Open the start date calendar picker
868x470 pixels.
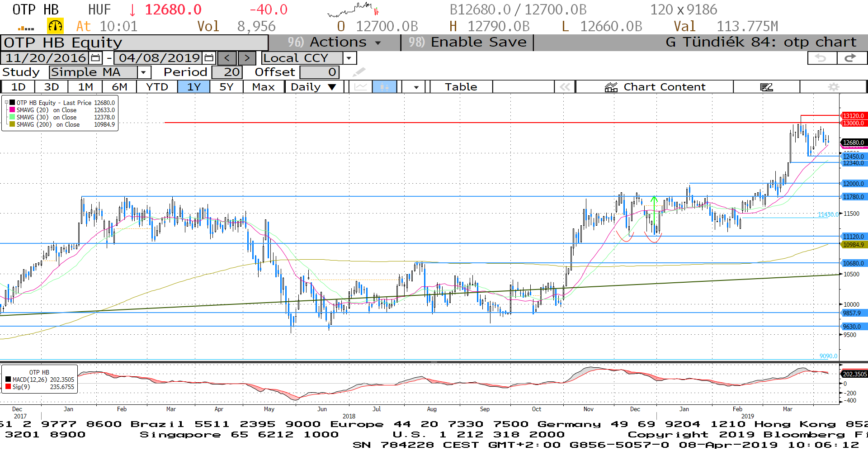(95, 58)
